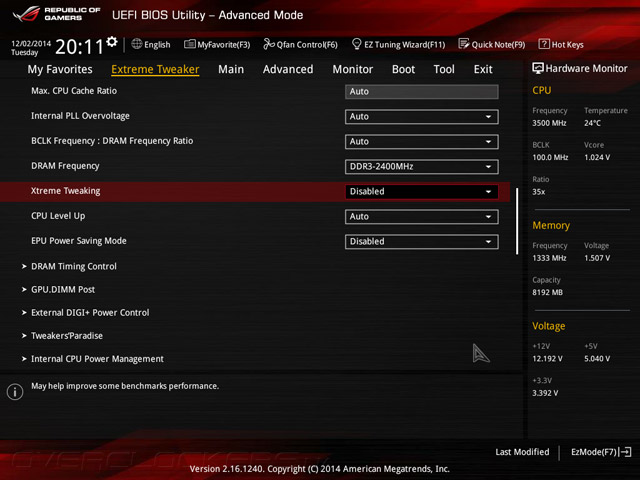The width and height of the screenshot is (640, 480).
Task: Click Quick Note(F9) label
Action: tap(498, 45)
